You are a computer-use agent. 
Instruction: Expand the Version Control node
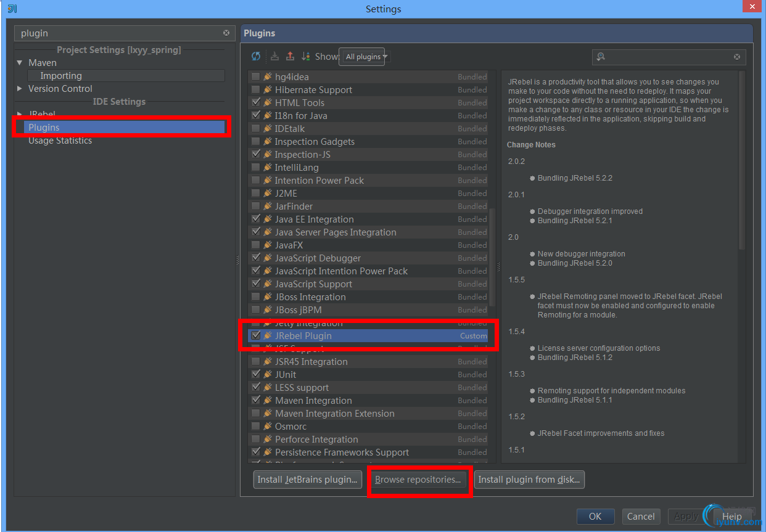click(x=20, y=89)
